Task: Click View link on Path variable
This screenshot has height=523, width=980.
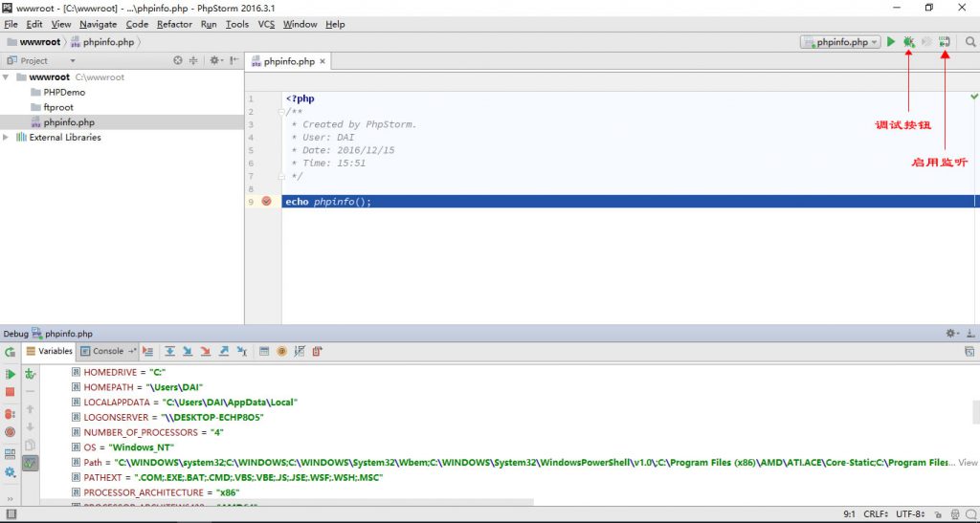Action: 969,463
